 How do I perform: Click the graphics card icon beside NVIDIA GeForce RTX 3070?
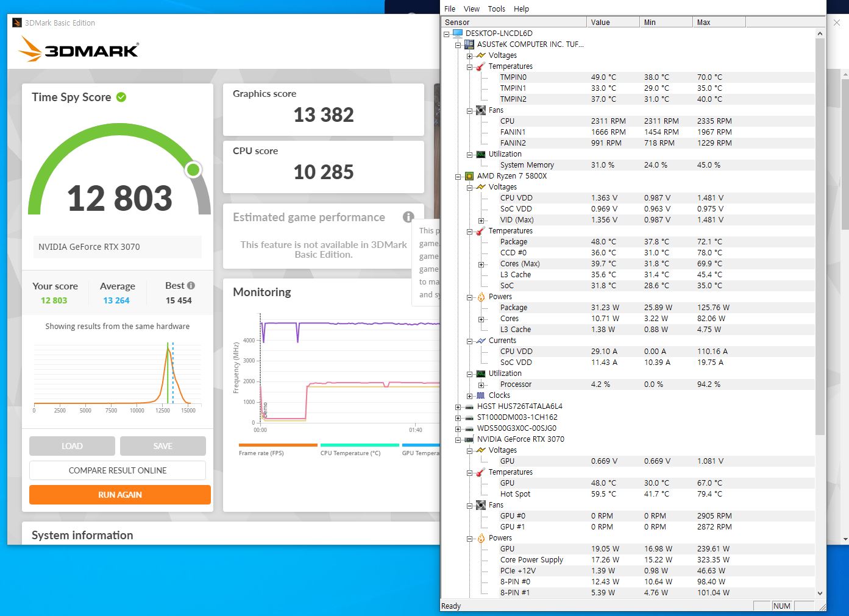click(469, 439)
